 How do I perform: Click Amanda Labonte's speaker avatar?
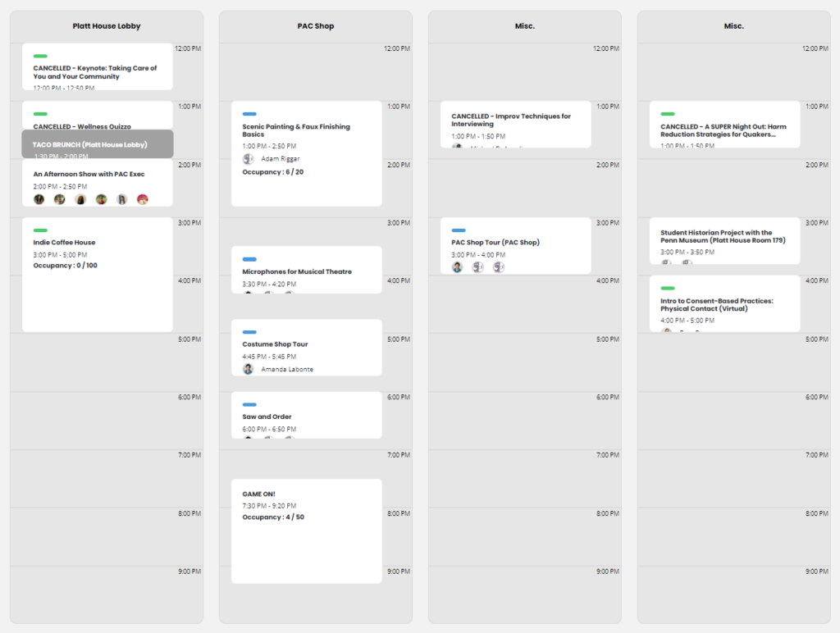248,369
